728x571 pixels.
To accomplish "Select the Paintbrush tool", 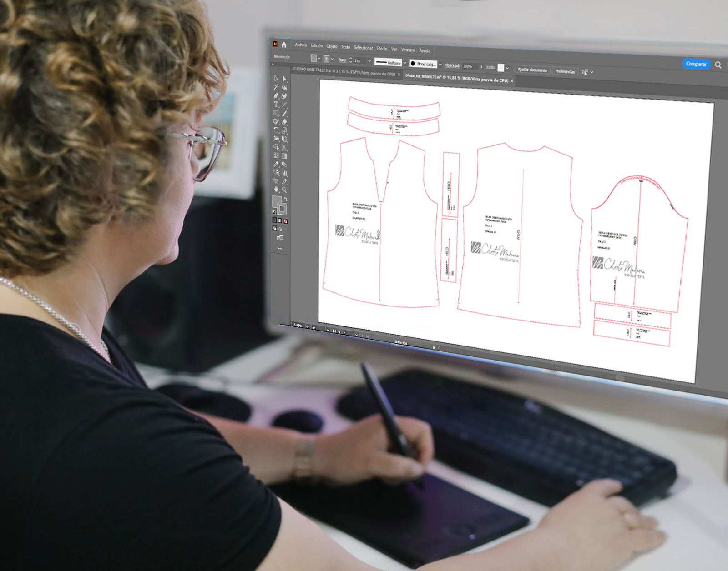I will pyautogui.click(x=284, y=113).
